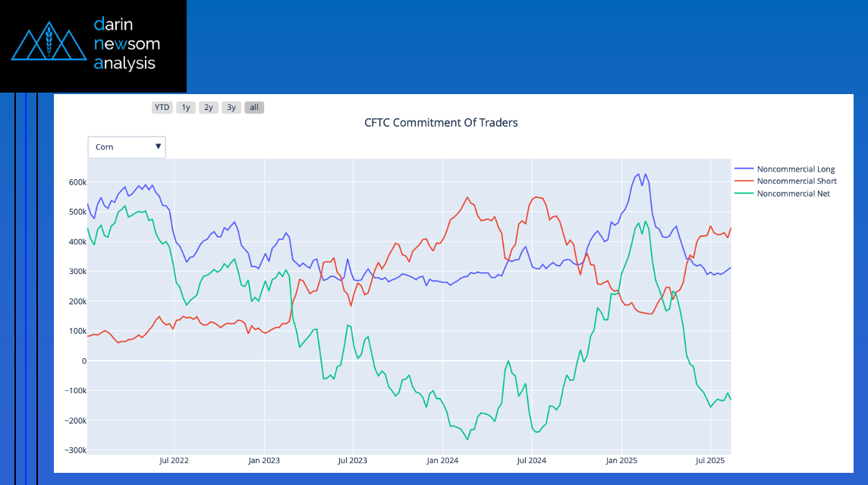
Task: Toggle Noncommercial Long series in legend
Action: [795, 169]
